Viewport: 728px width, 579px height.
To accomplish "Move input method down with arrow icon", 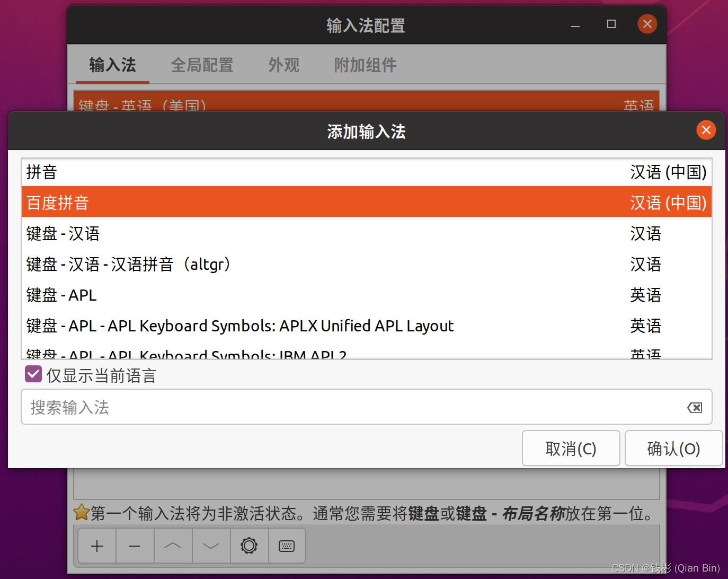I will 211,546.
